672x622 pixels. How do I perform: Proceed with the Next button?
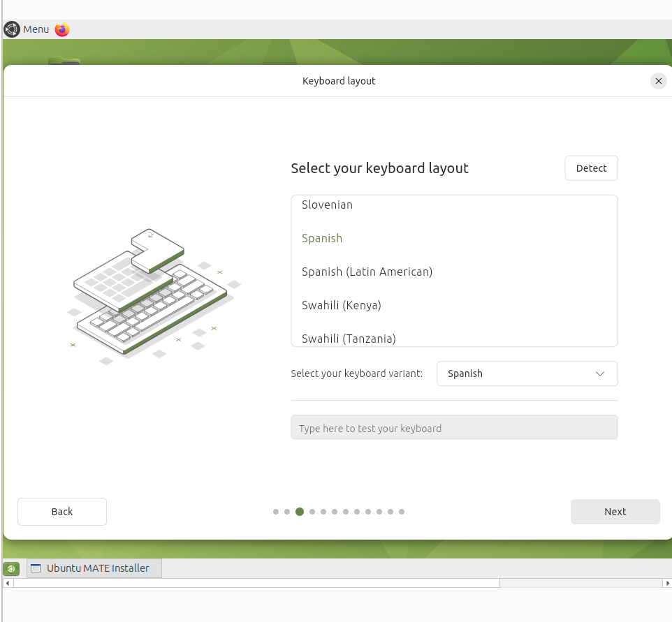(x=615, y=512)
